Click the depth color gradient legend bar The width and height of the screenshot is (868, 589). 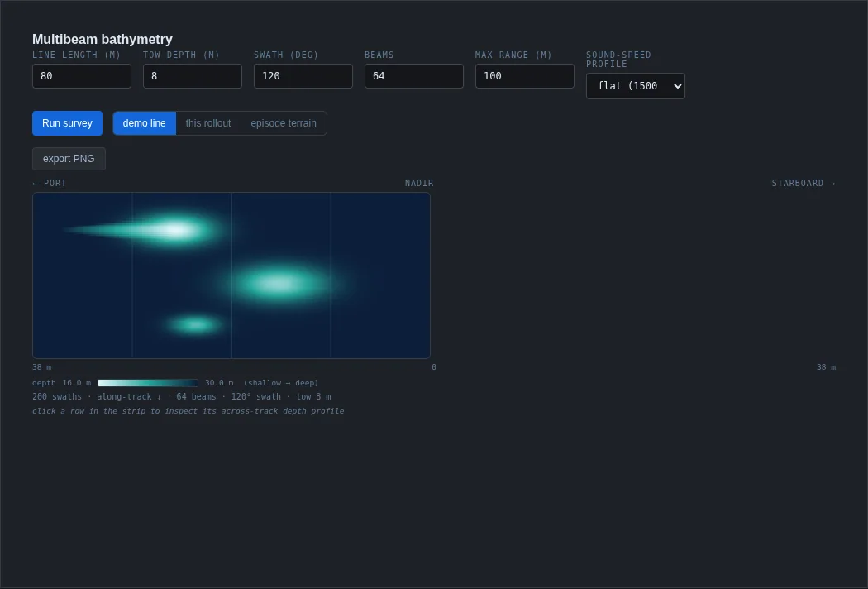click(x=148, y=383)
